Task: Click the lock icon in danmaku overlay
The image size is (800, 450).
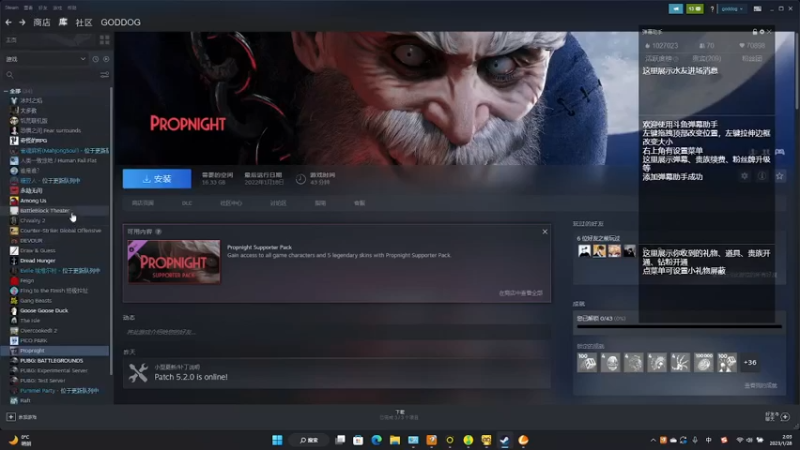Action: coord(755,32)
